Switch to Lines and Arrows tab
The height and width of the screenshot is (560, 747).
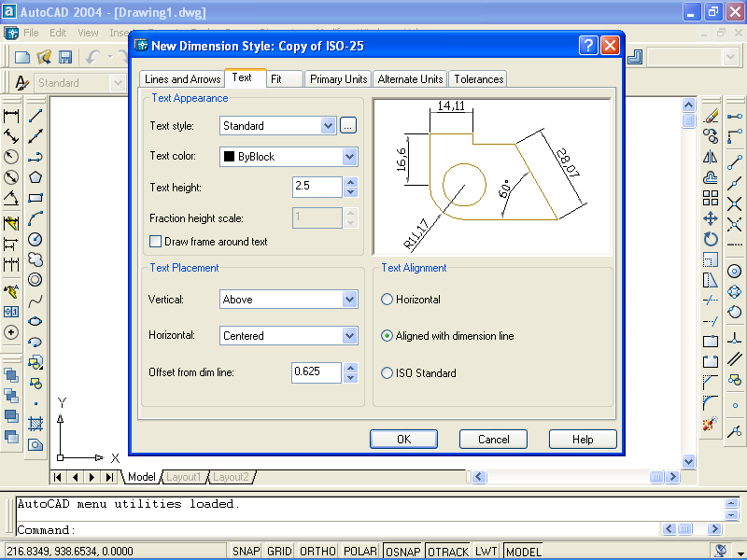coord(182,79)
